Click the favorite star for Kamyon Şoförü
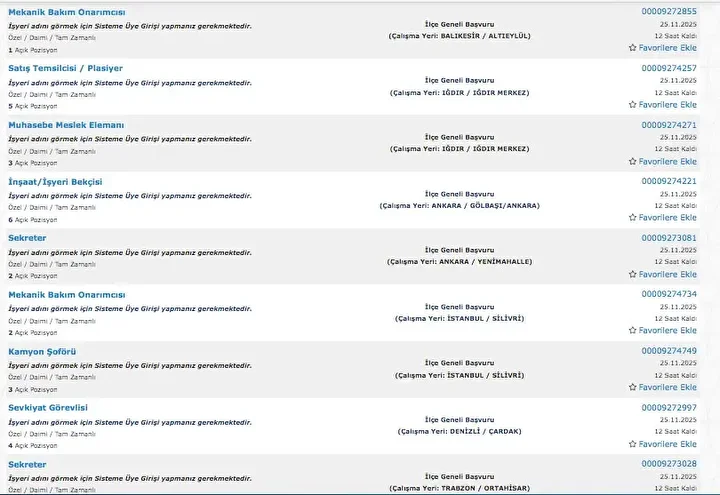 tap(632, 387)
